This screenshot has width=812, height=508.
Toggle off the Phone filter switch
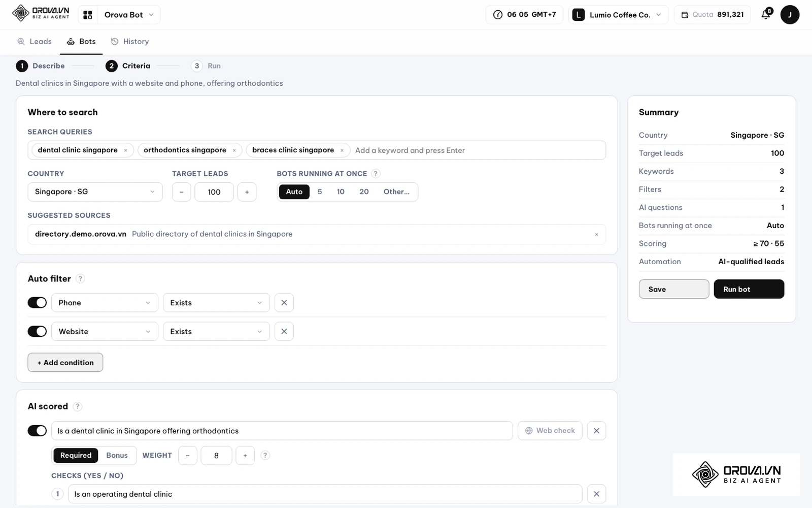pyautogui.click(x=37, y=303)
